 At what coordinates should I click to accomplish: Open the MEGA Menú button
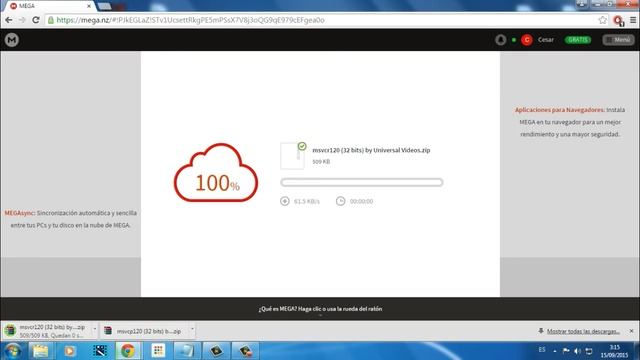coord(618,40)
